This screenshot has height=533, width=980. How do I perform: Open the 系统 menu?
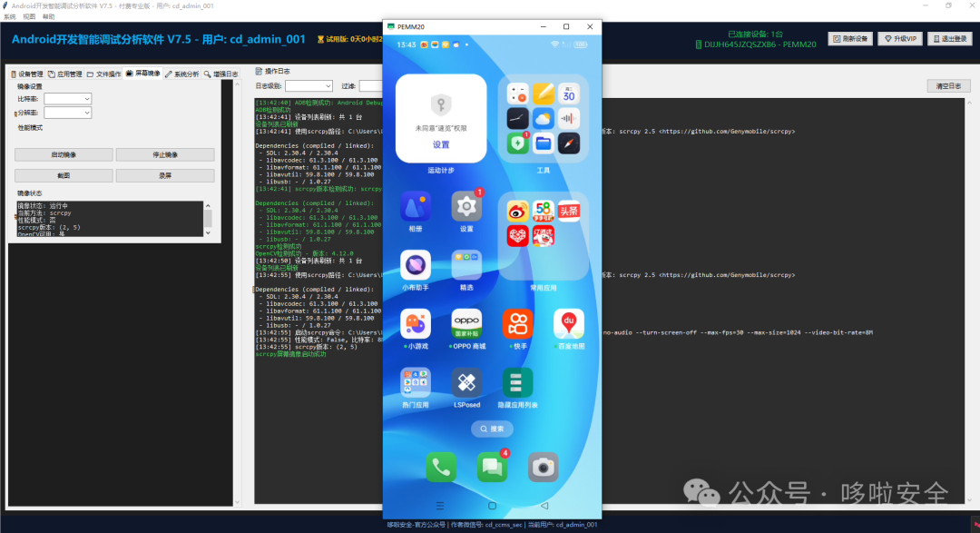pos(10,17)
